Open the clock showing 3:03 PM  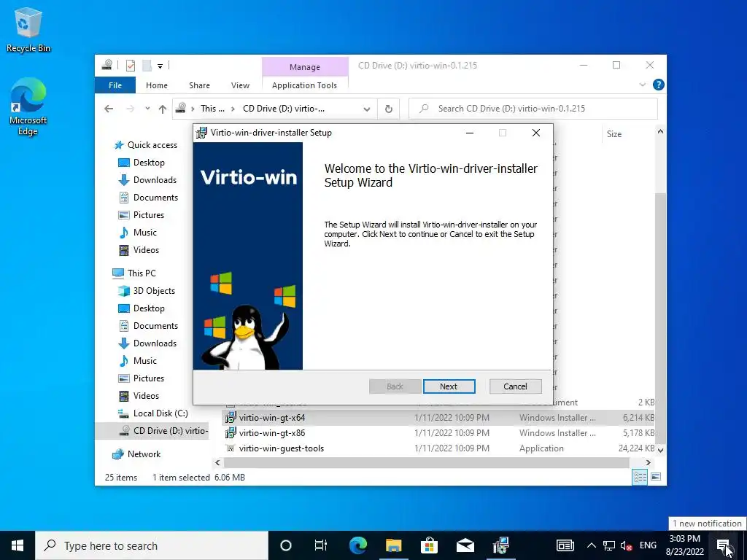(685, 545)
